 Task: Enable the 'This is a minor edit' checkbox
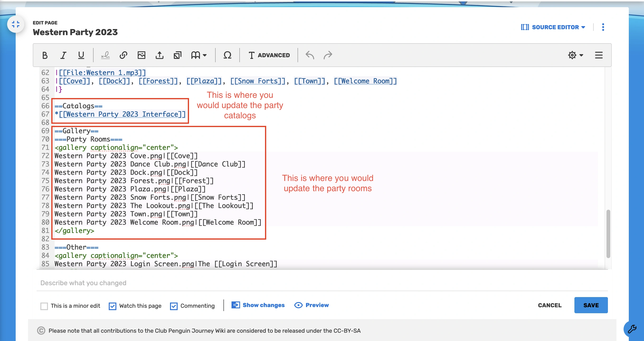pyautogui.click(x=44, y=306)
